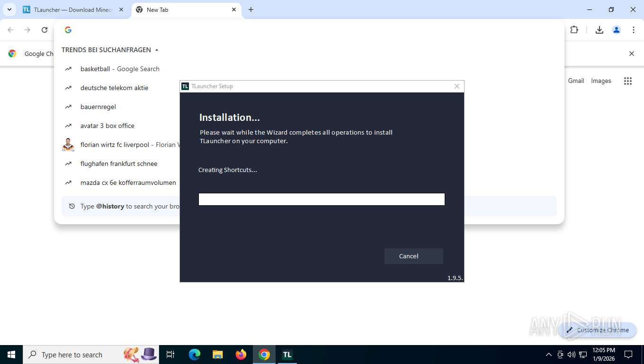This screenshot has height=364, width=644.
Task: Open Gmail link
Action: click(x=576, y=81)
